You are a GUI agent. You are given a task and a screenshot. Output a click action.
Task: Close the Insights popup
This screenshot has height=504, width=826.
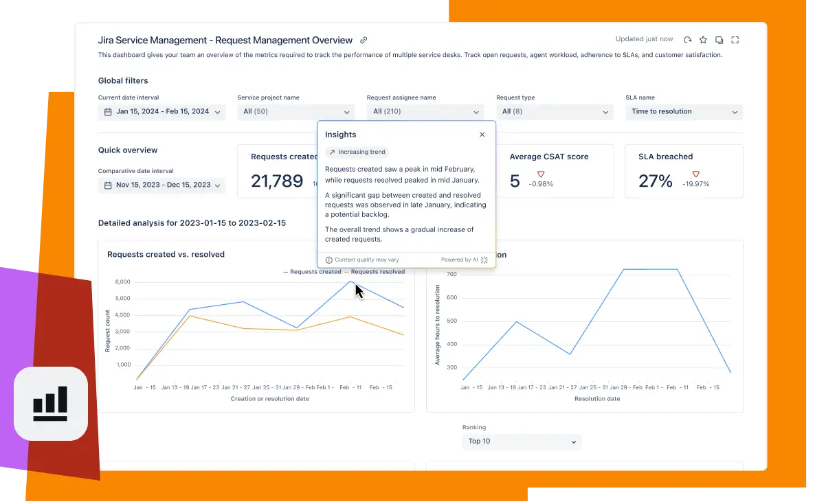click(482, 135)
